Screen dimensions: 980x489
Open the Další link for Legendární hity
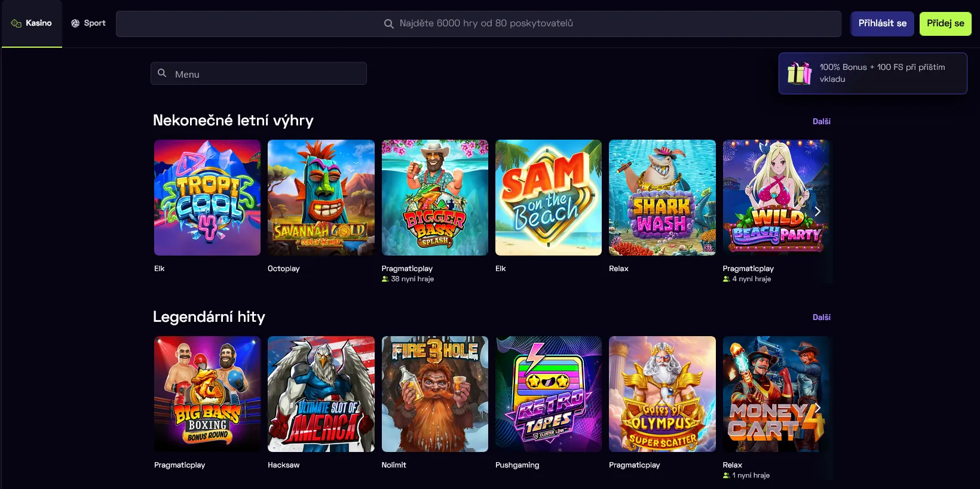(821, 317)
